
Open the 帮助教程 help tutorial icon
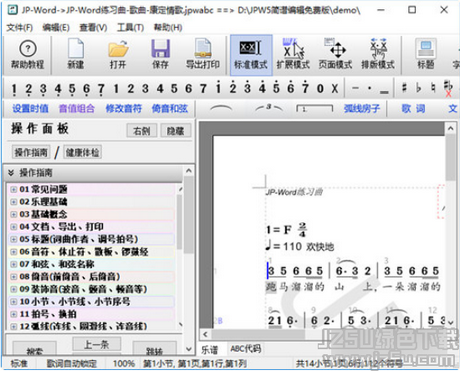click(28, 55)
